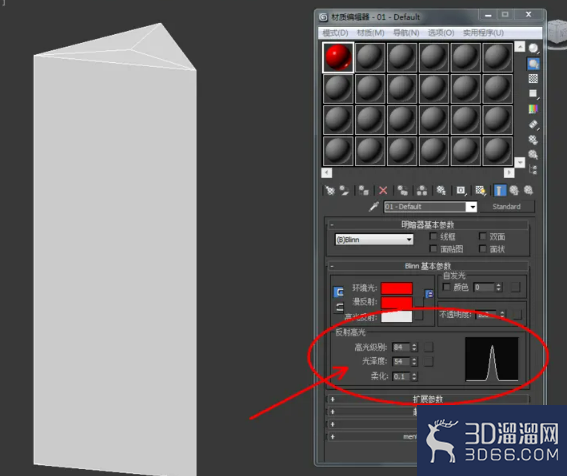Click the red X reset material icon
This screenshot has height=476, width=567.
383,190
